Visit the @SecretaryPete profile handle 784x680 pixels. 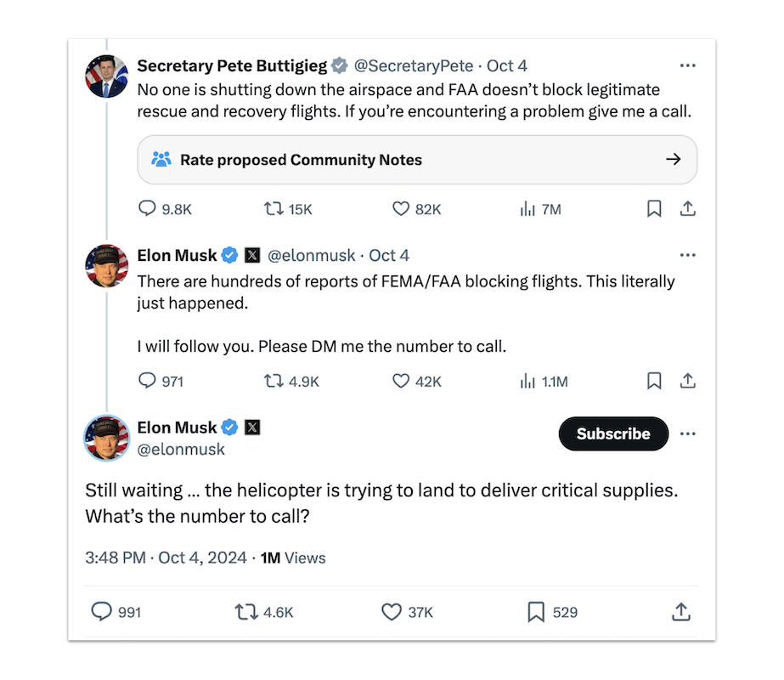(x=414, y=65)
